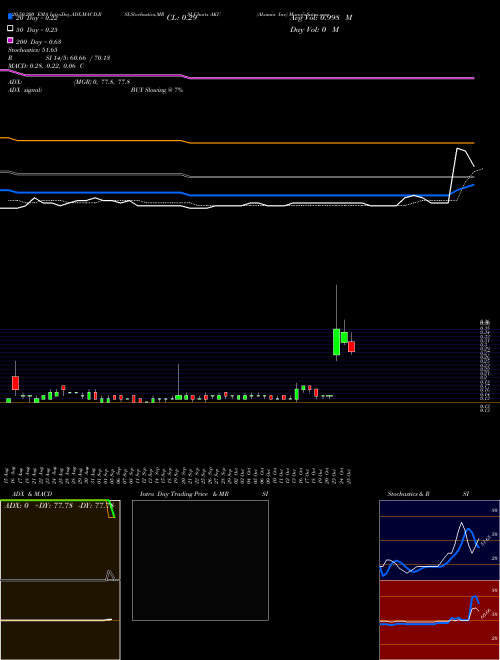
Task: Click the 'Day Vol: 0 M' label
Action: click(x=314, y=30)
